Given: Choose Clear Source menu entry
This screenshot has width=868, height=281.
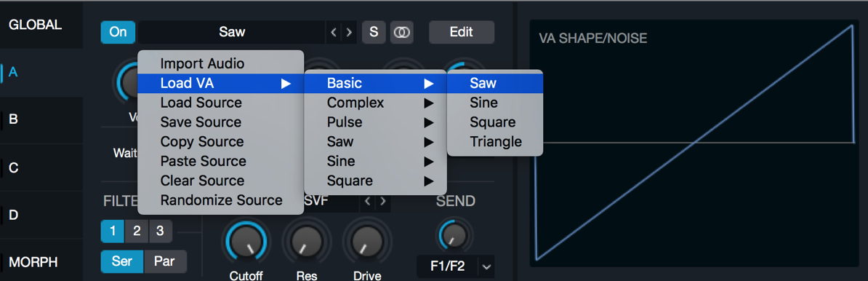Looking at the screenshot, I should 220,181.
